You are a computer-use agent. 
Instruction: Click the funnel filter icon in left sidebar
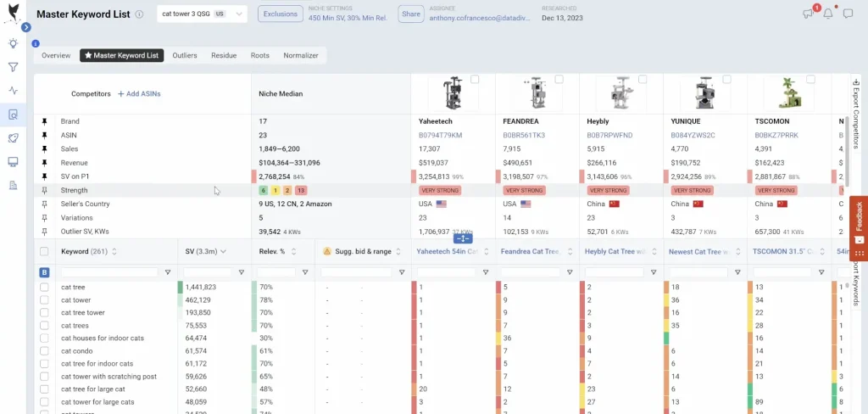click(x=13, y=67)
